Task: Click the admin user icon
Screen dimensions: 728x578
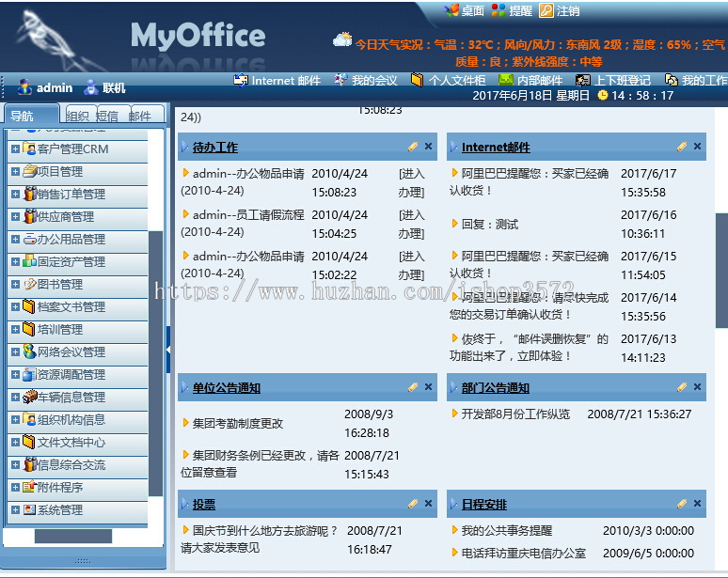Action: coord(24,87)
